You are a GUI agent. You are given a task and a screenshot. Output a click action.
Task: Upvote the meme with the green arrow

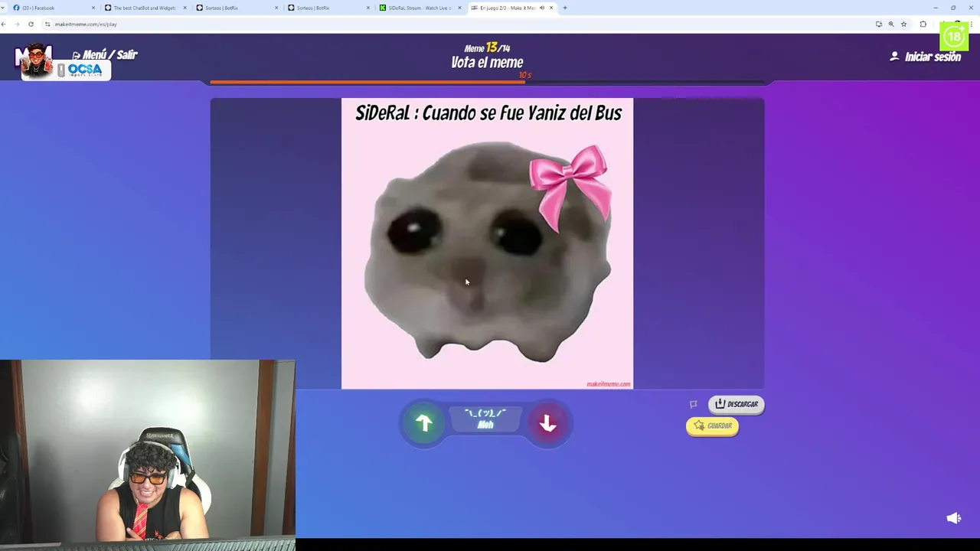click(x=424, y=423)
